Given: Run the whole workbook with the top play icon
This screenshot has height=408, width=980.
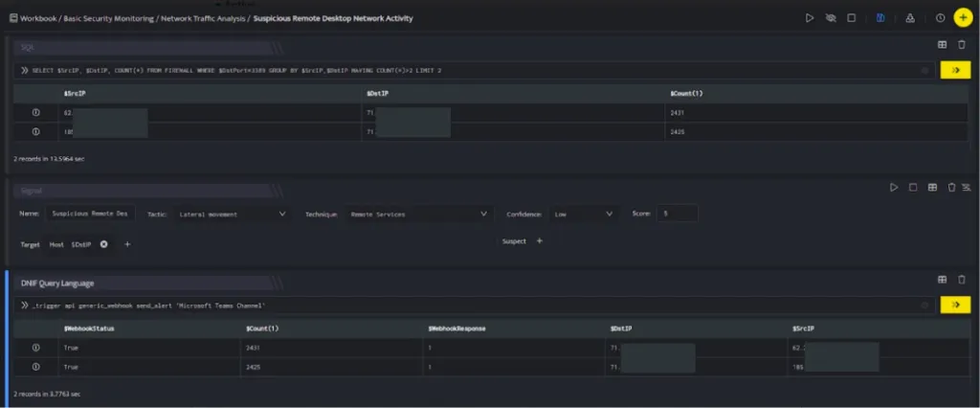Looking at the screenshot, I should click(810, 18).
